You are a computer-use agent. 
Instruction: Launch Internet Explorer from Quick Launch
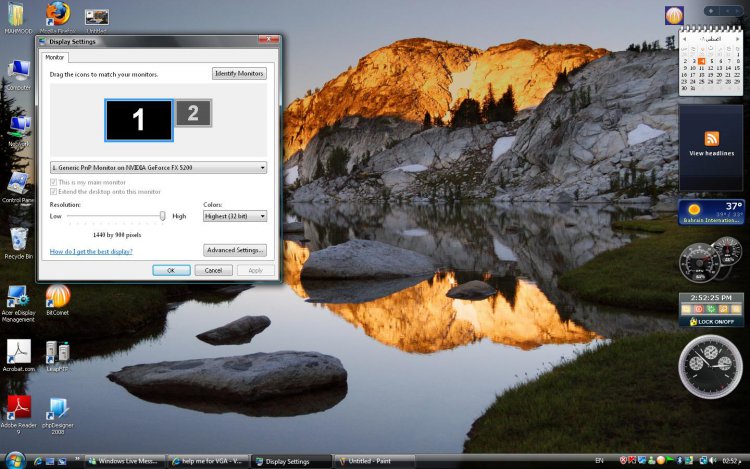(38, 461)
